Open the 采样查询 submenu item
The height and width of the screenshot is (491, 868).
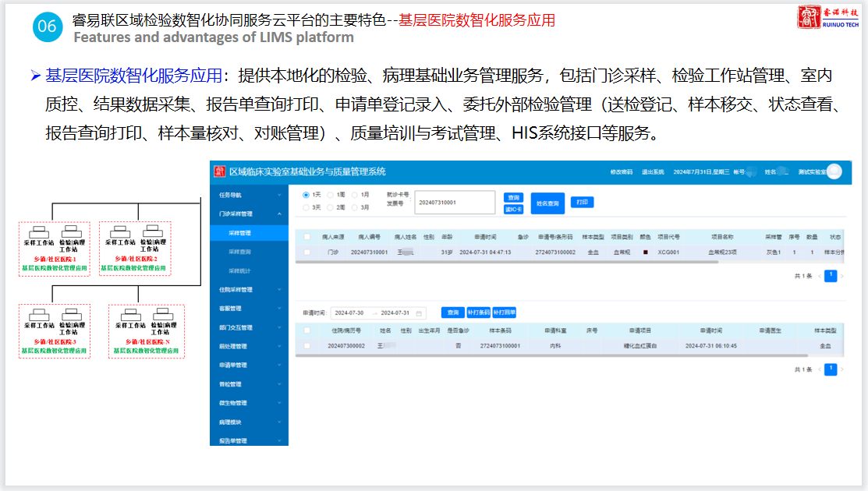(x=239, y=252)
